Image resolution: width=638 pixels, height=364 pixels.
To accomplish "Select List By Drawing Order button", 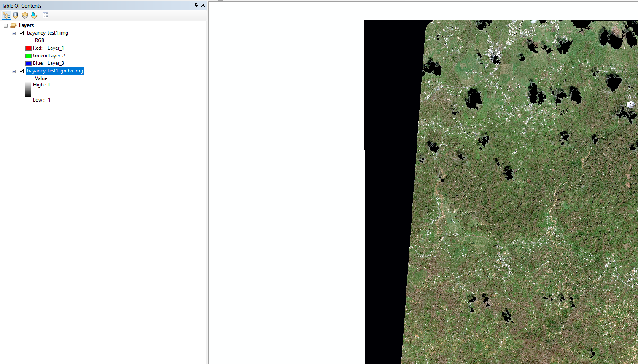I will [x=6, y=15].
